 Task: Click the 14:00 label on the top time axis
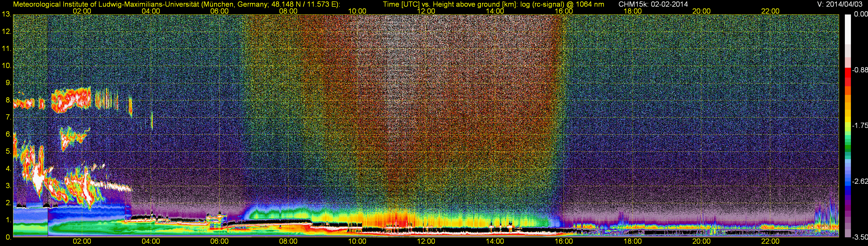(495, 11)
